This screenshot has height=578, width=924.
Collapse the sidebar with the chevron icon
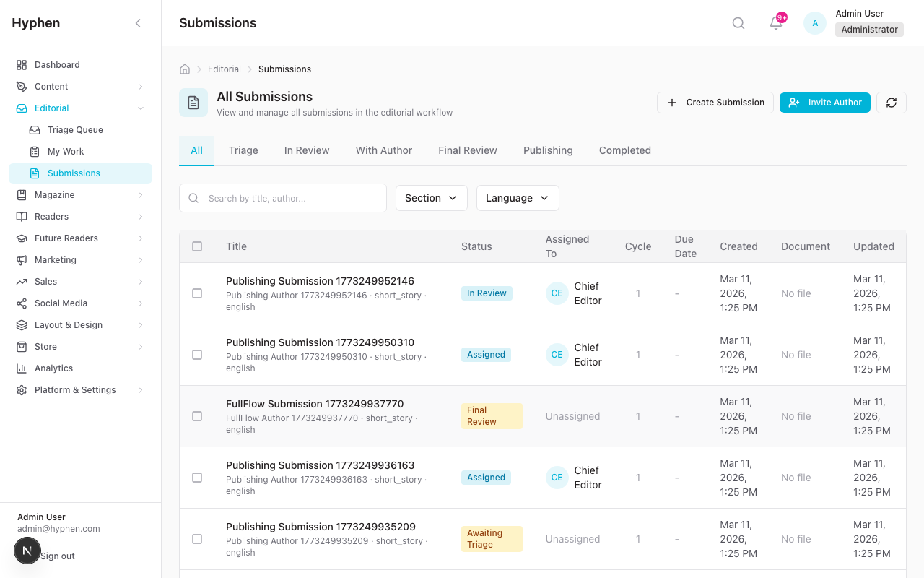coord(138,23)
